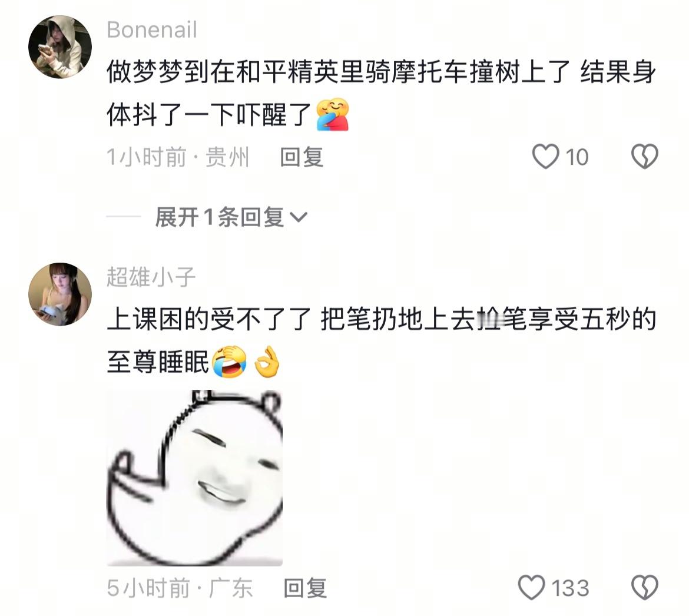Dislike Bonenail's comment via the broken heart icon

pyautogui.click(x=645, y=157)
